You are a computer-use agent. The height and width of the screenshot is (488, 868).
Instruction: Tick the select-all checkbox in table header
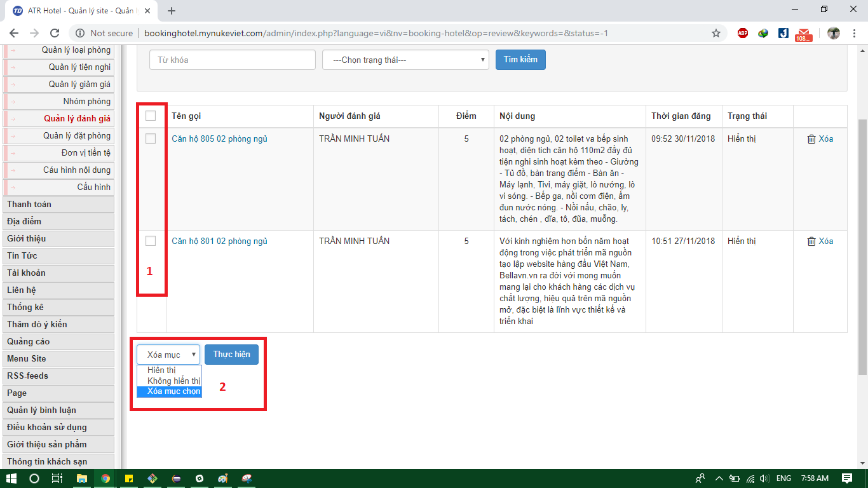(151, 116)
